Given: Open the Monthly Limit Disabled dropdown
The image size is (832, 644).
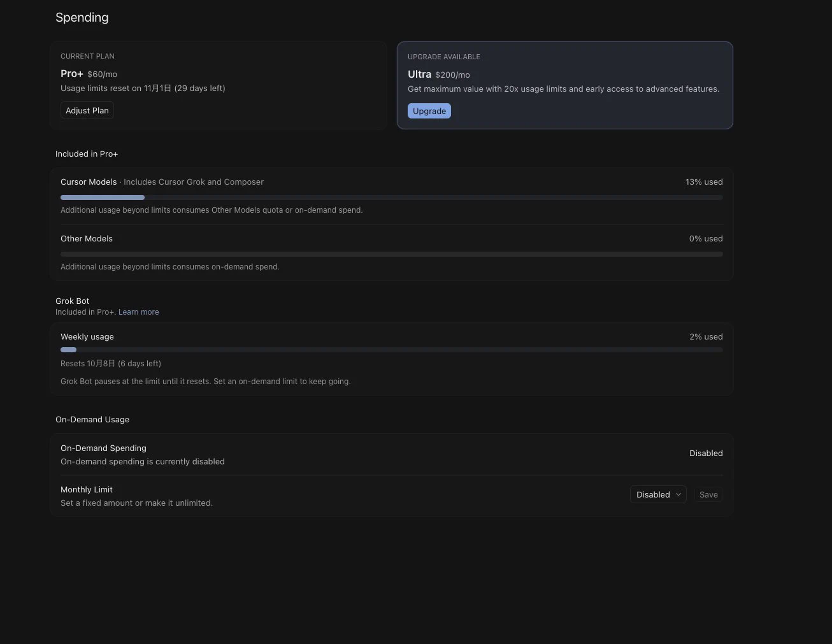Looking at the screenshot, I should (658, 494).
